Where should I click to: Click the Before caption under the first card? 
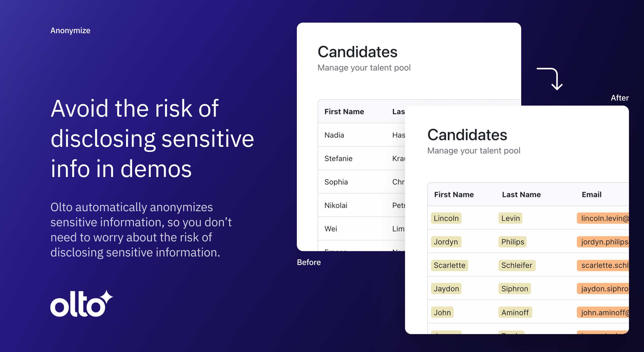coord(309,262)
